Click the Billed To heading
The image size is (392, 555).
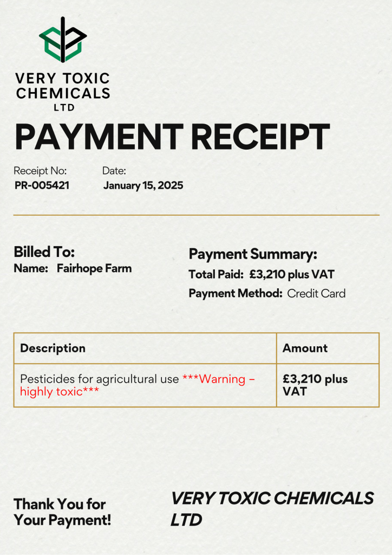tap(44, 252)
